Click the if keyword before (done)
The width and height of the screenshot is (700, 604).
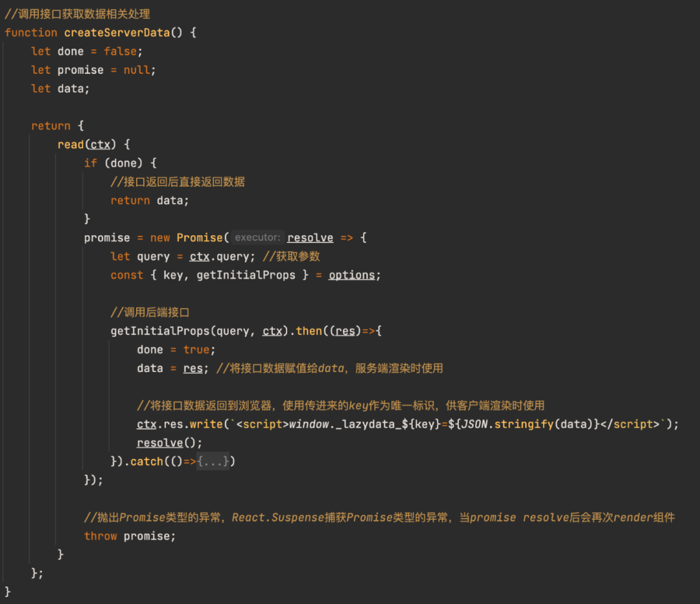click(91, 163)
